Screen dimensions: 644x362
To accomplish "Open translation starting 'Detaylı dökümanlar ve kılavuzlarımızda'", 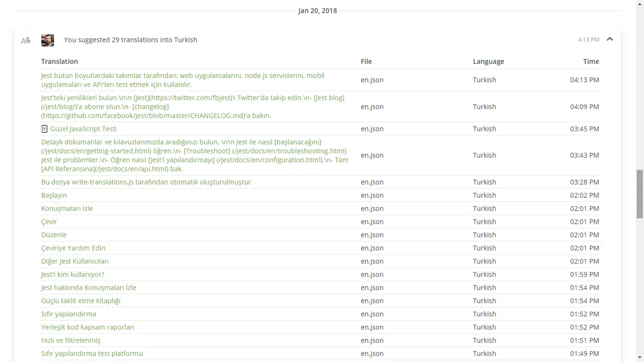I will 195,155.
